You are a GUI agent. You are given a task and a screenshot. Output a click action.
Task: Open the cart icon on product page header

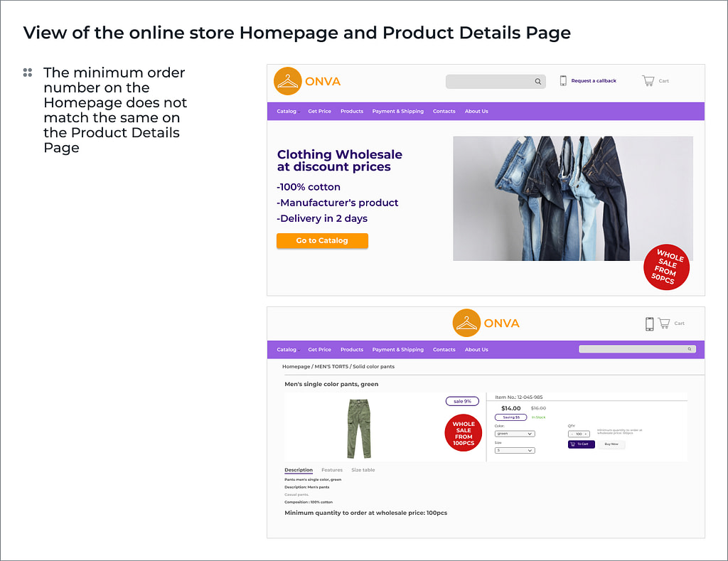point(664,324)
